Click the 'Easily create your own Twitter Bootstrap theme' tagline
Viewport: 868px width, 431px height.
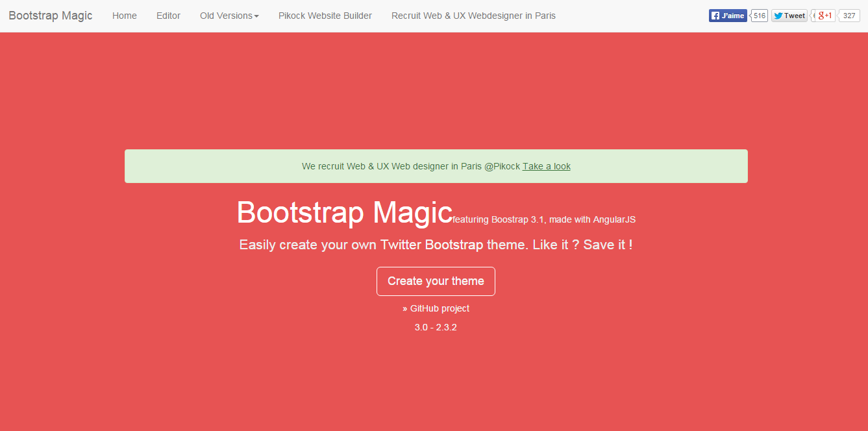point(436,245)
